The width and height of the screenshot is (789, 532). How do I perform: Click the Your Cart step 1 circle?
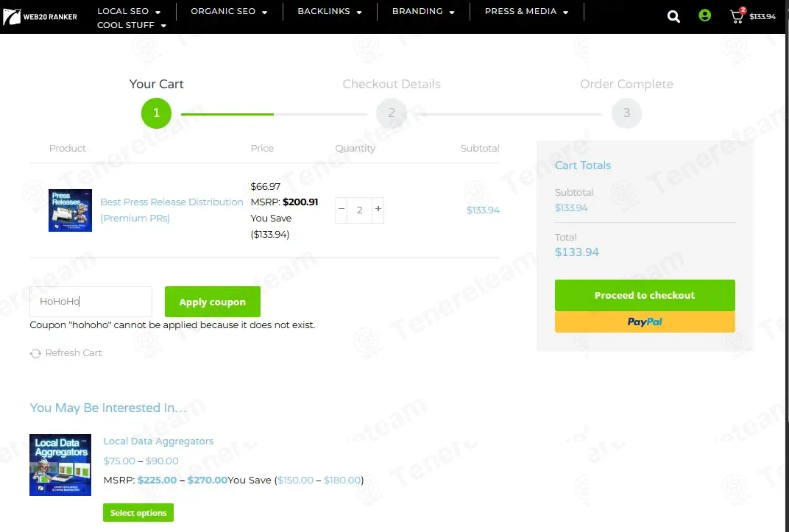pos(156,113)
